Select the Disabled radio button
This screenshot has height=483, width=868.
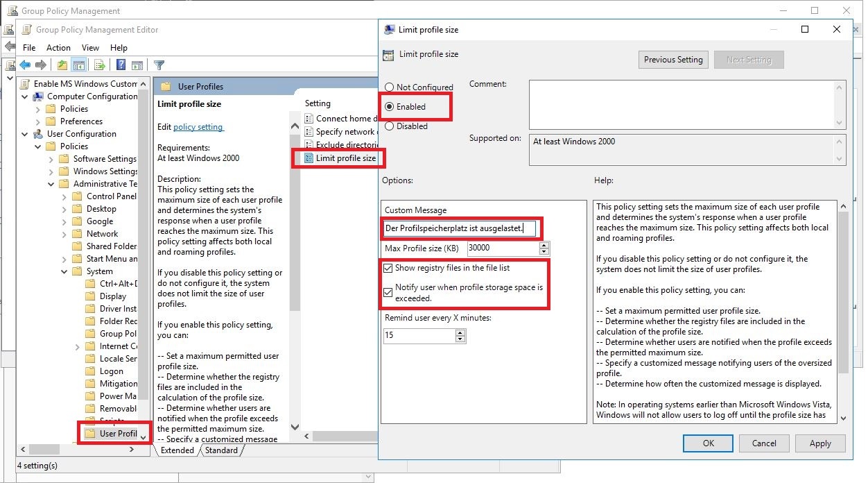pyautogui.click(x=389, y=126)
